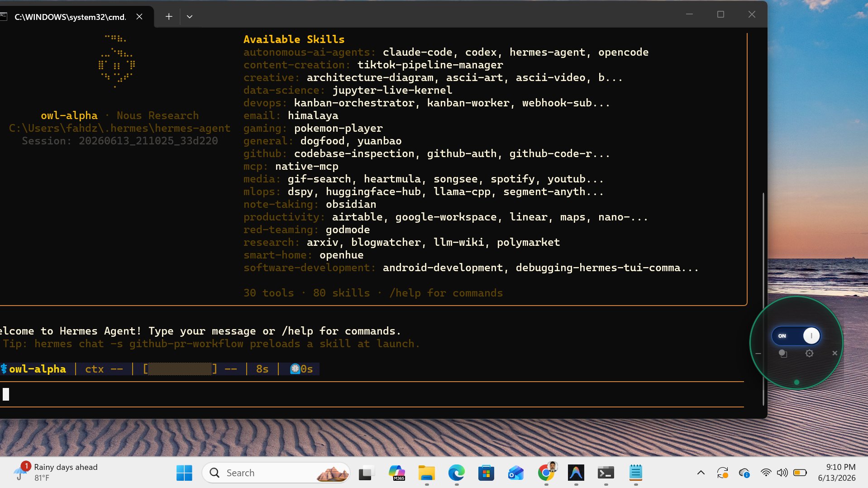Select the C:\WINDOWS\system32\cmd tab
Image resolution: width=868 pixels, height=488 pixels.
click(x=70, y=17)
